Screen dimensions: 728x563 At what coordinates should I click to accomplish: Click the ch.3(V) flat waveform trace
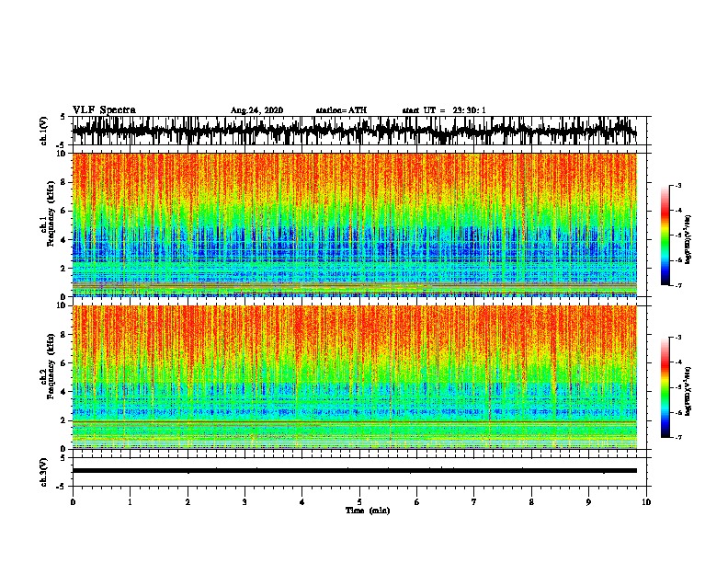pos(354,471)
